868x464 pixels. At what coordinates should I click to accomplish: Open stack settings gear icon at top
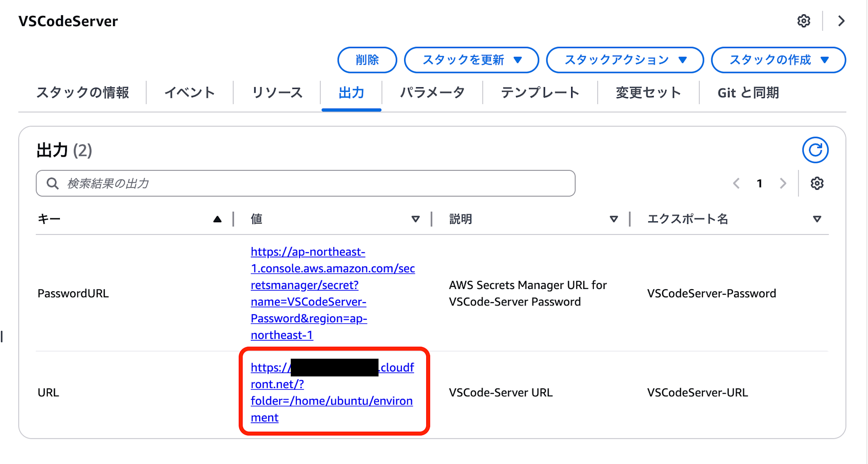pyautogui.click(x=803, y=21)
